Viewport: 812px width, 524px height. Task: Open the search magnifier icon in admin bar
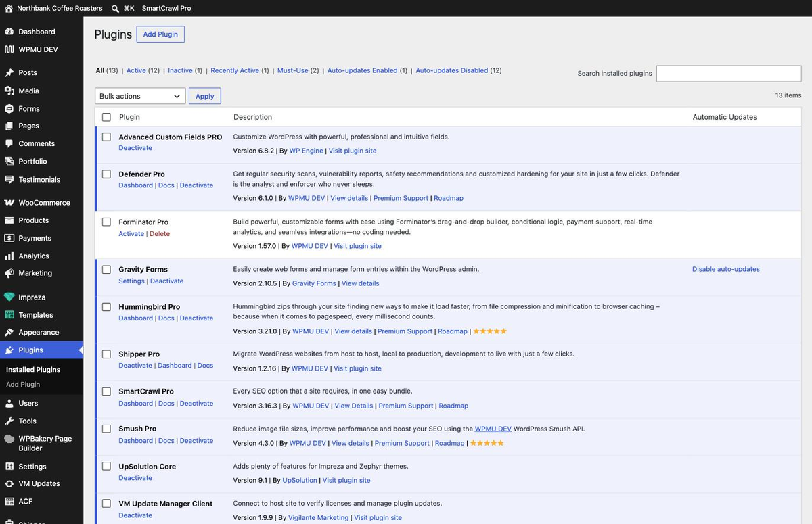pyautogui.click(x=116, y=8)
